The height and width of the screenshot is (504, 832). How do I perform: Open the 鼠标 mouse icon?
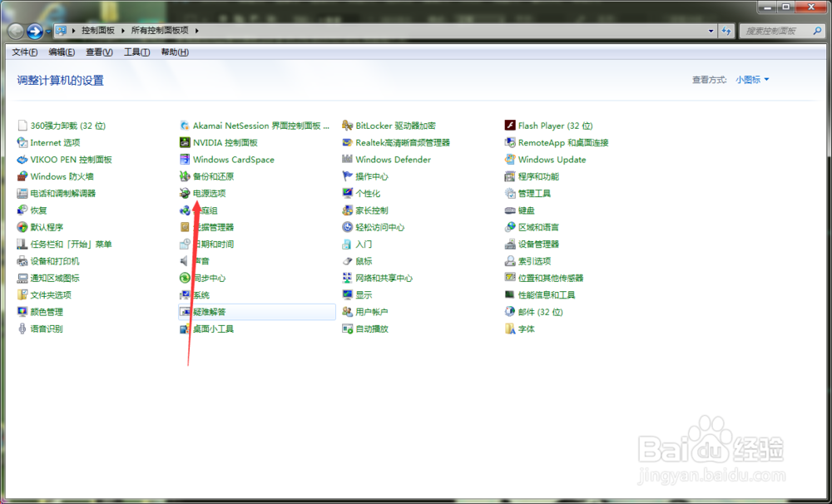click(347, 261)
